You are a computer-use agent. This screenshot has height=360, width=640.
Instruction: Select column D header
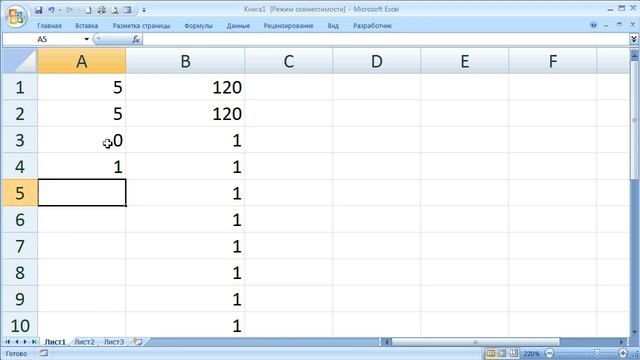377,61
